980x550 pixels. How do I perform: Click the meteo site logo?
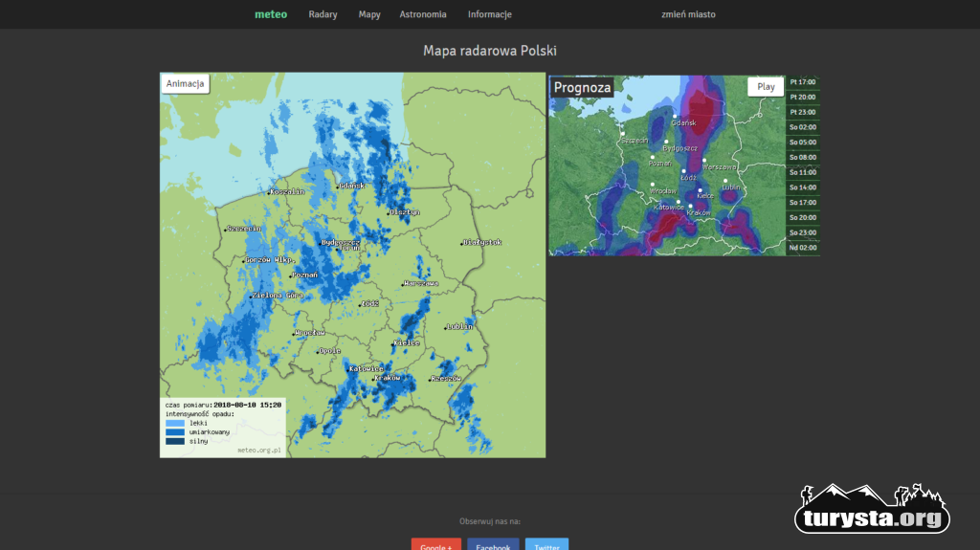point(271,14)
